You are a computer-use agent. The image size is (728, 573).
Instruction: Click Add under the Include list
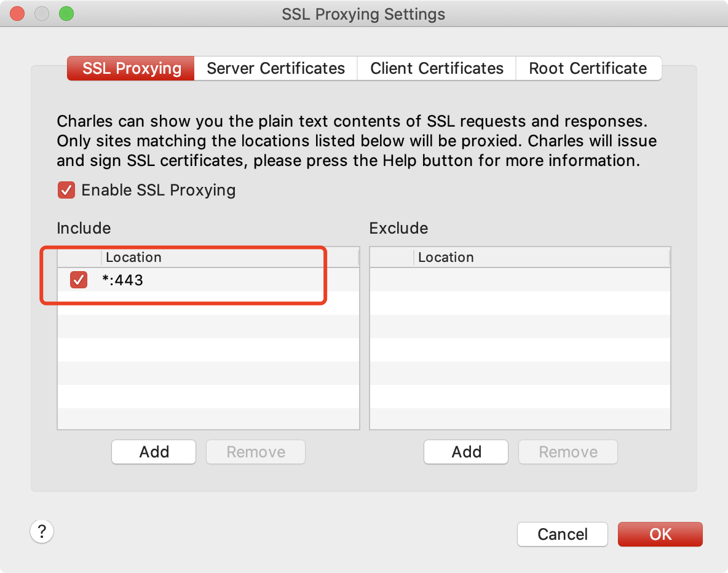click(x=154, y=452)
